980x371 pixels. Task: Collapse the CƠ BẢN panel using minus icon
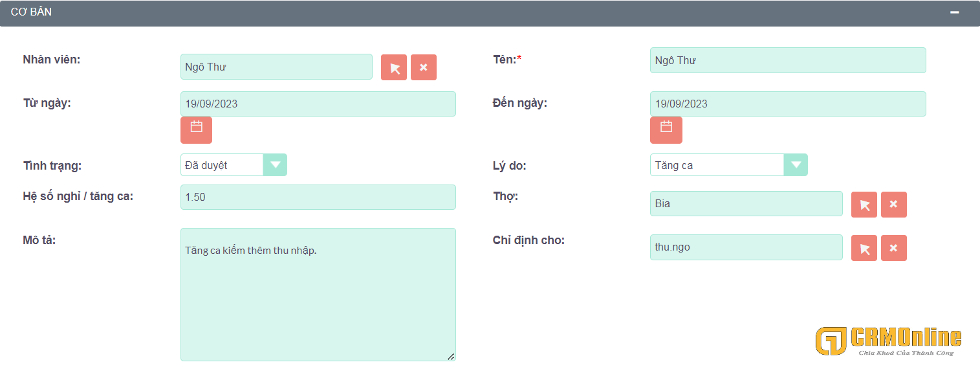coord(955,12)
